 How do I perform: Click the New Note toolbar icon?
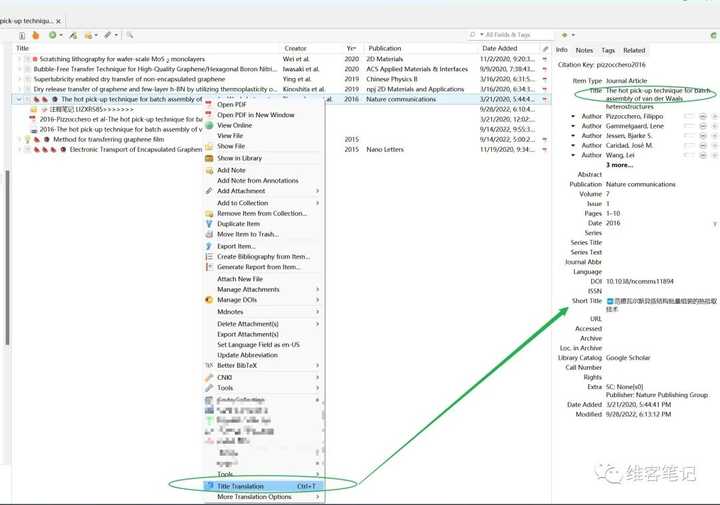tap(88, 35)
